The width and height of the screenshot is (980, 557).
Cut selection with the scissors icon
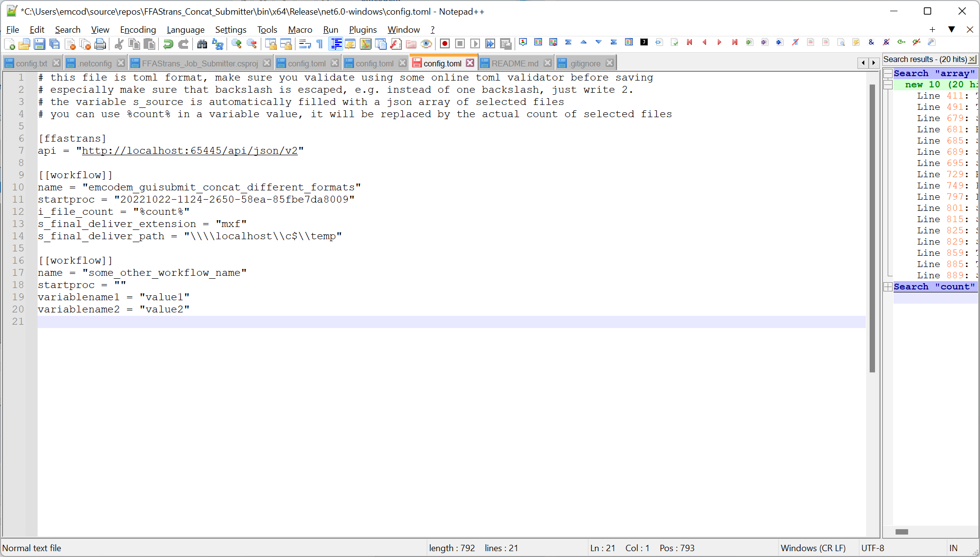click(x=119, y=44)
